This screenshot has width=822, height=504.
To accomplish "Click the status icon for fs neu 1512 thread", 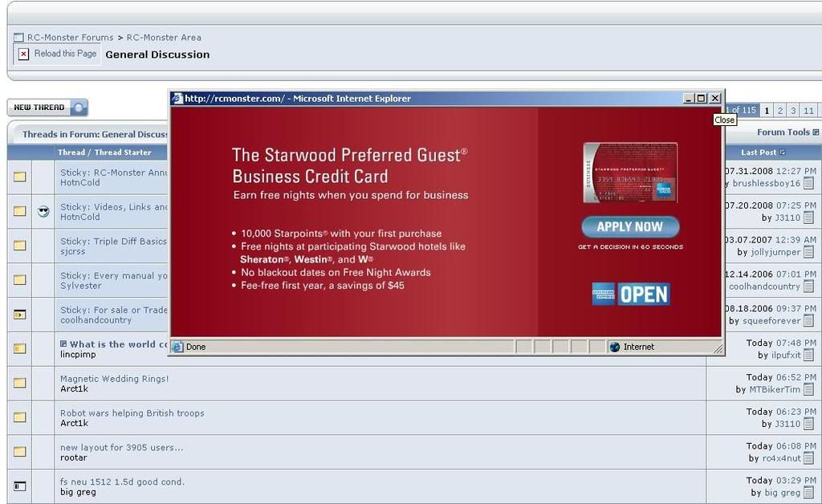I will 19,486.
